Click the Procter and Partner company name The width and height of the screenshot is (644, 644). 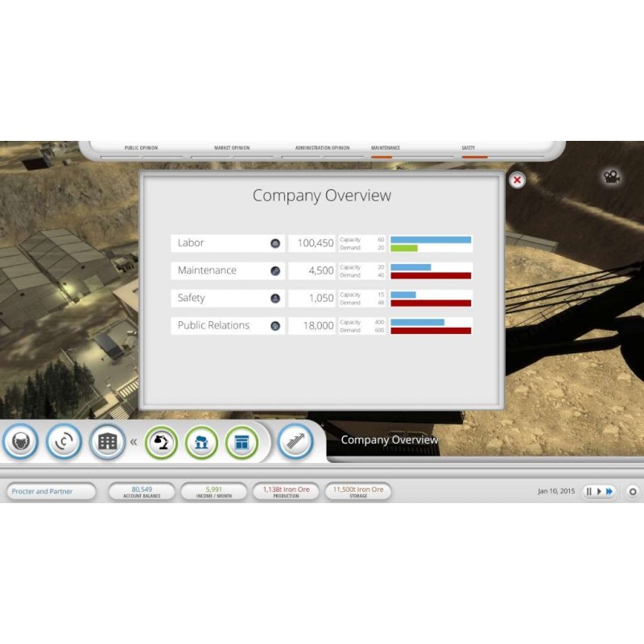(51, 491)
